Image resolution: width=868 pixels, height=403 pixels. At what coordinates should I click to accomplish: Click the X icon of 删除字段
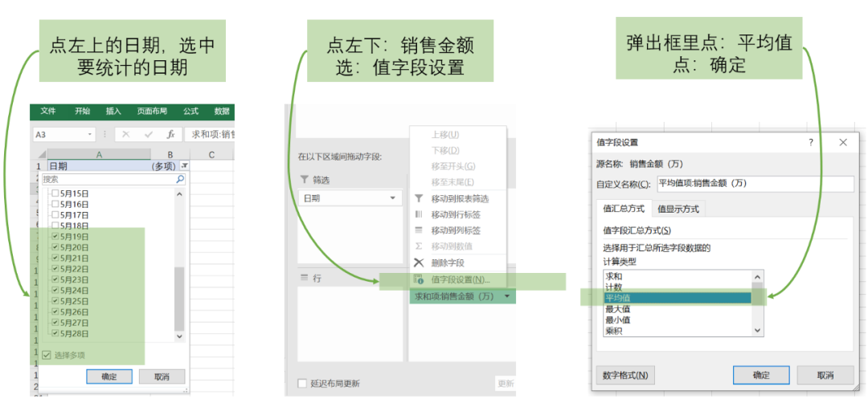coord(419,263)
